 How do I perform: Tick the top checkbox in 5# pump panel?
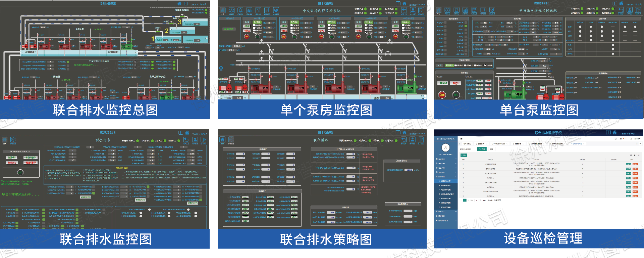coord(403,25)
